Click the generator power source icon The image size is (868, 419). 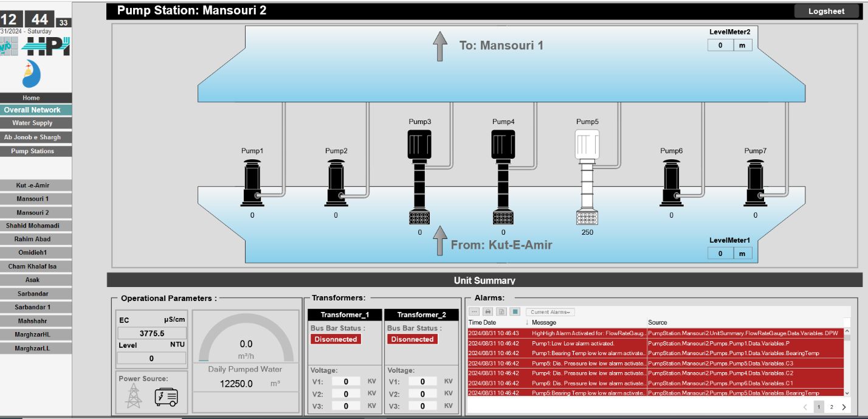167,396
